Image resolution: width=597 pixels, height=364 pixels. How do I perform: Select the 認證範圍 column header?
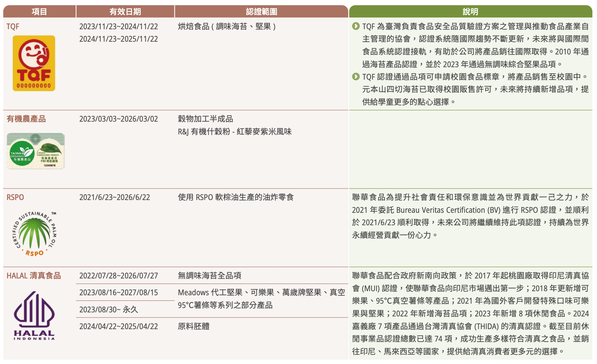coord(261,12)
